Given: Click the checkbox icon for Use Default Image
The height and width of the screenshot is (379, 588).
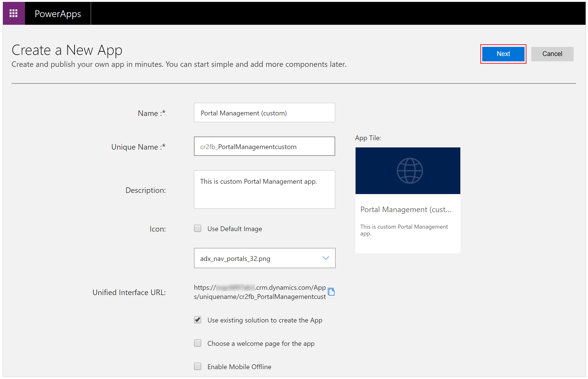Looking at the screenshot, I should point(198,228).
